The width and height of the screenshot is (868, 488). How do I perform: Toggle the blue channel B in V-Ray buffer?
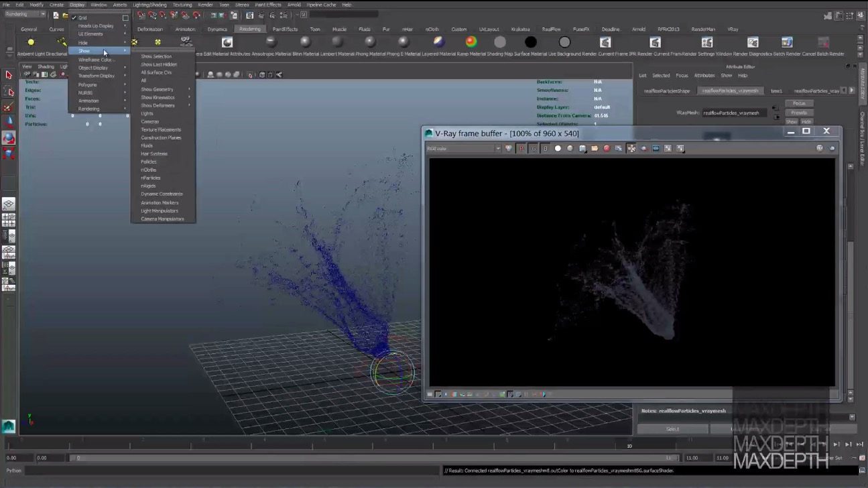546,148
